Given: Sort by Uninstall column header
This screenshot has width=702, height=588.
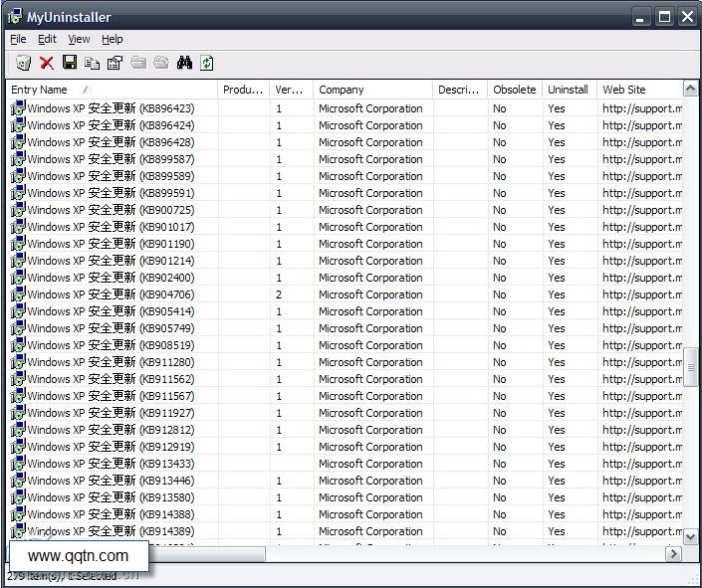Looking at the screenshot, I should tap(570, 90).
